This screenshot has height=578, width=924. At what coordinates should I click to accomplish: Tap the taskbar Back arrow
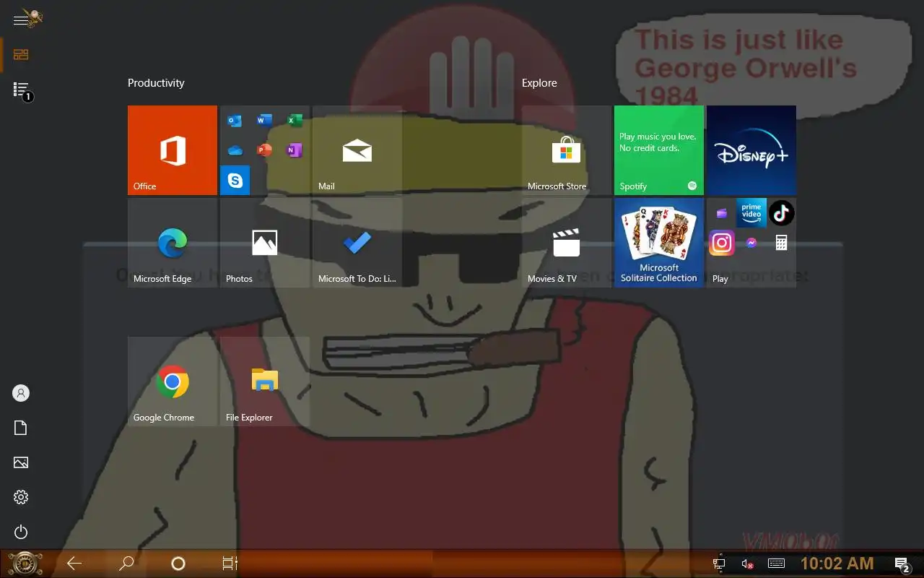click(74, 564)
